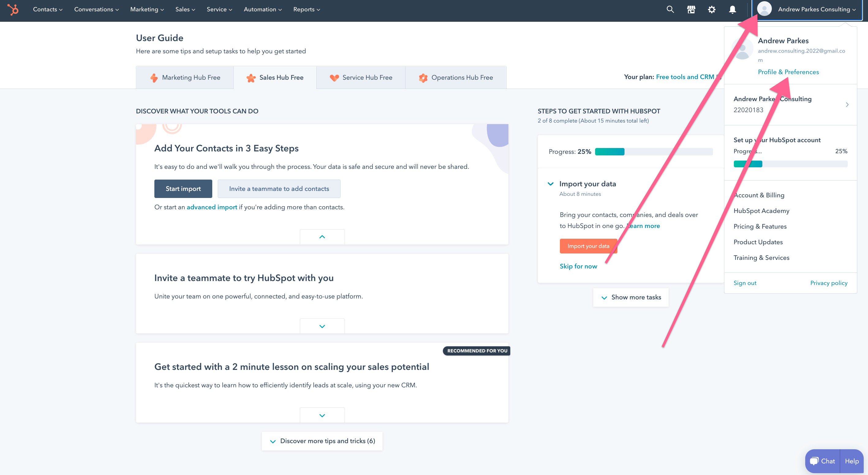
Task: Click the orange Import your data button
Action: pos(588,246)
